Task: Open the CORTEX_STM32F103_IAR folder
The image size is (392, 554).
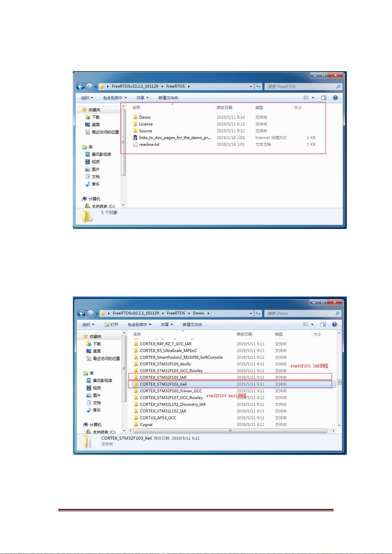Action: (x=163, y=377)
